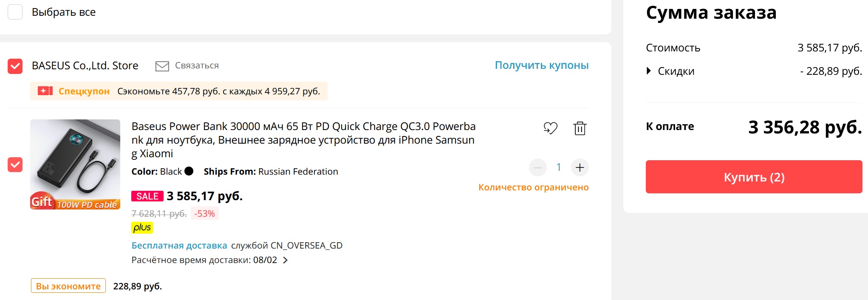Viewport: 868px width, 300px height.
Task: Open delivery time details chevron
Action: coord(286,260)
